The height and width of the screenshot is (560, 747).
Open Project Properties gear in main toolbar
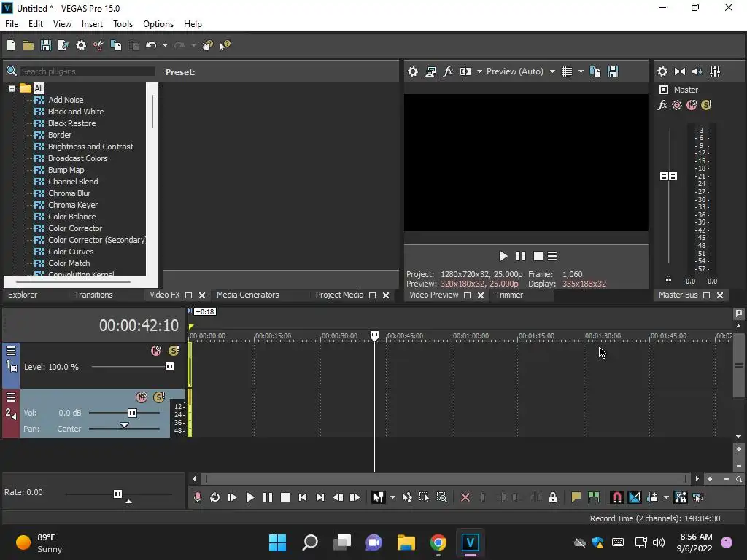[x=81, y=45]
